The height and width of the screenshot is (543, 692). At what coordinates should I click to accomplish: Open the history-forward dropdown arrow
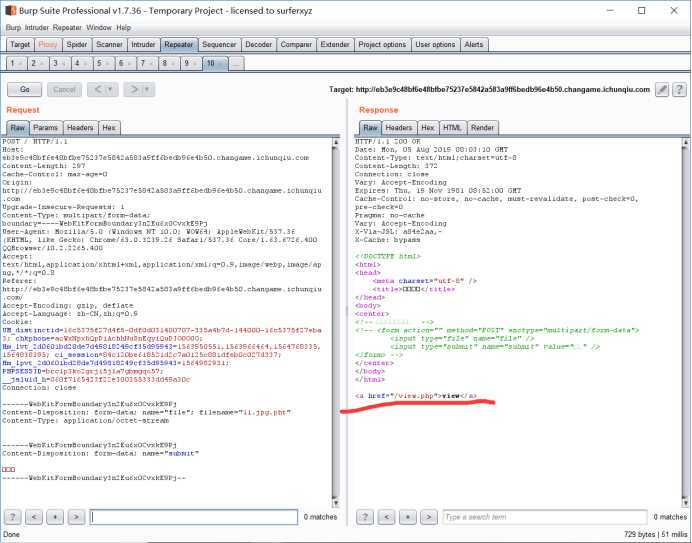coord(148,89)
